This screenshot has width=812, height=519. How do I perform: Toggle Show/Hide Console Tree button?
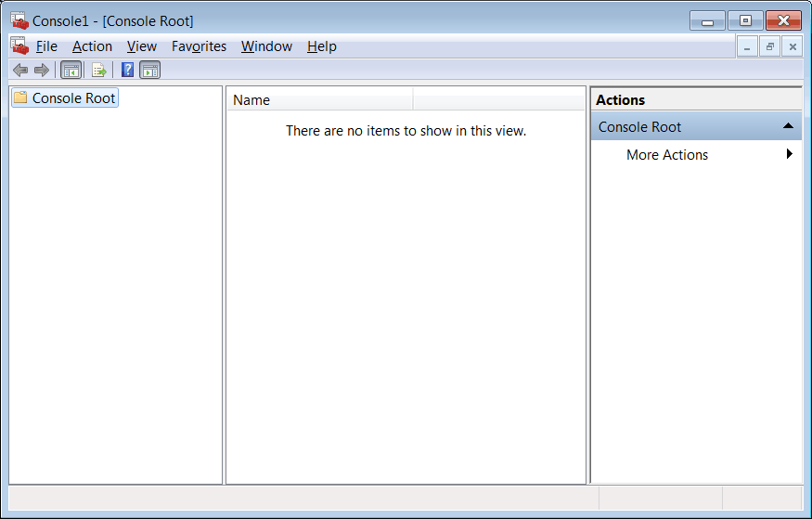tap(71, 70)
